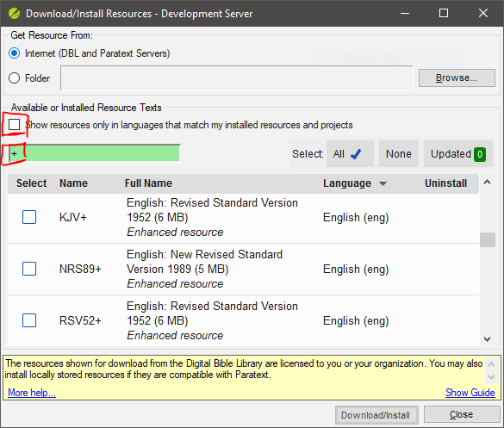Click the resource list scrollbar thumb
The width and height of the screenshot is (504, 428).
coord(488,239)
